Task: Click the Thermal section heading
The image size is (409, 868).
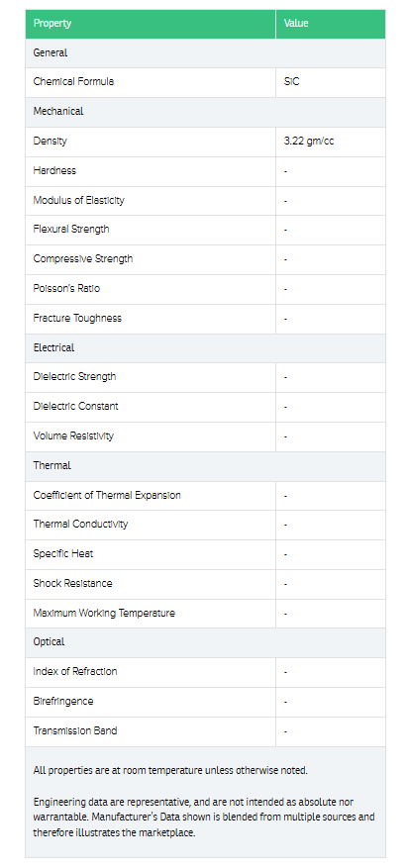Action: click(x=52, y=465)
